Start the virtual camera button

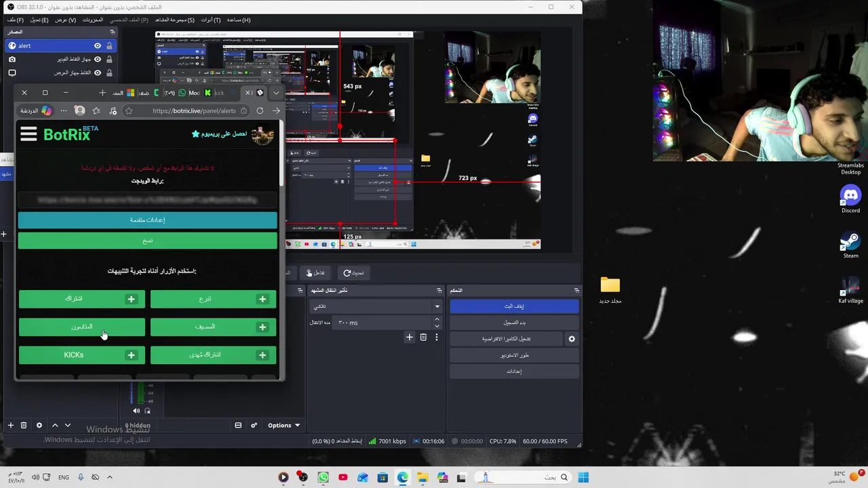506,339
